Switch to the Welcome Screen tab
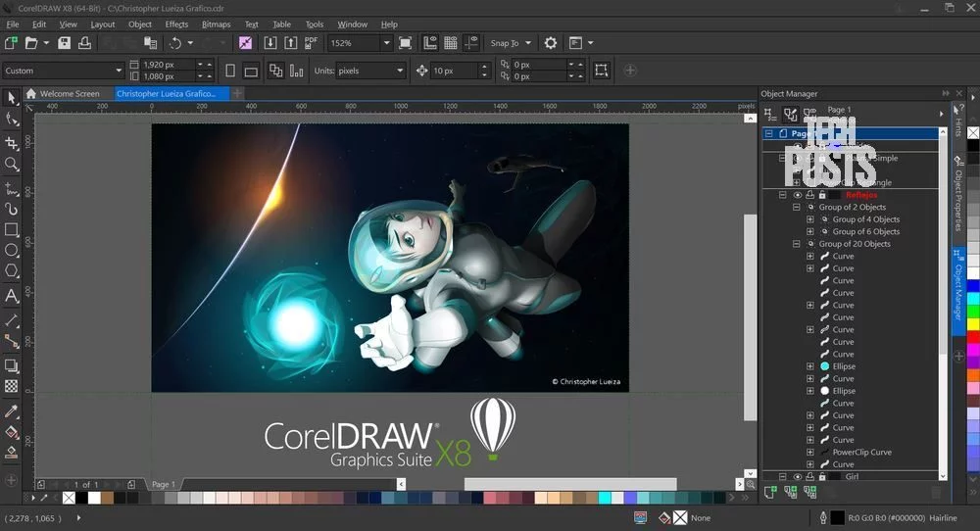Viewport: 980px width, 531px height. (63, 94)
